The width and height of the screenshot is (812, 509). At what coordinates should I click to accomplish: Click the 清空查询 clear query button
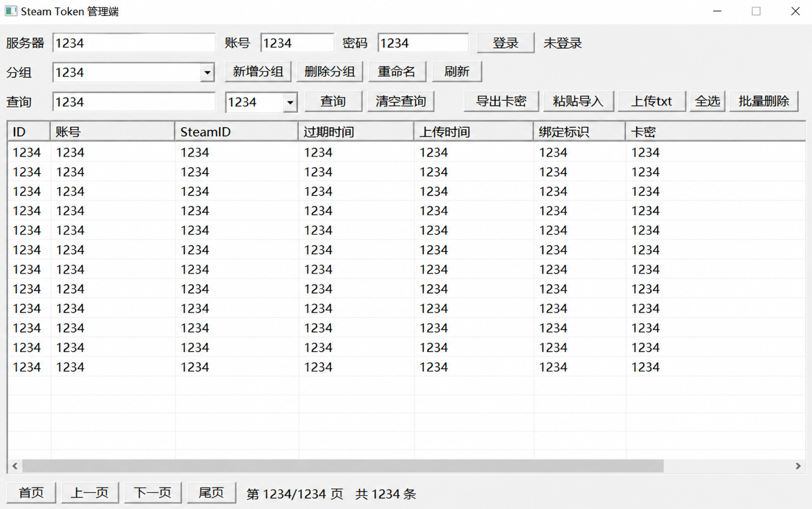point(401,101)
